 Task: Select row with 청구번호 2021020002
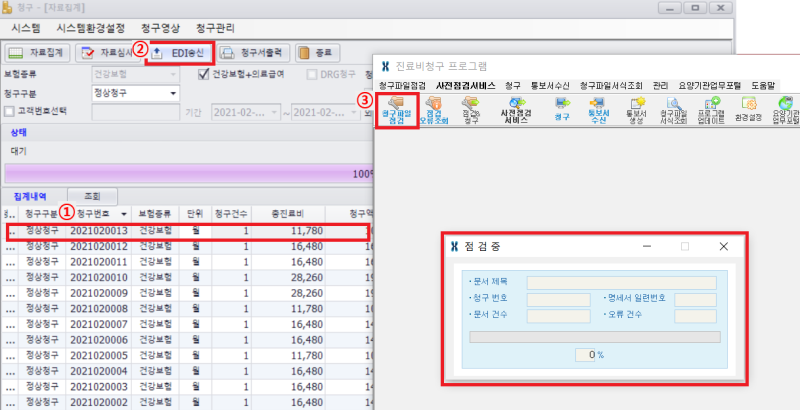(x=188, y=402)
